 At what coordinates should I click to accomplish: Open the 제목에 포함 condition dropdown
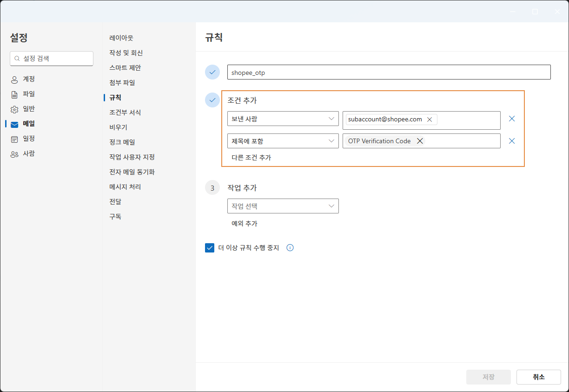[283, 141]
